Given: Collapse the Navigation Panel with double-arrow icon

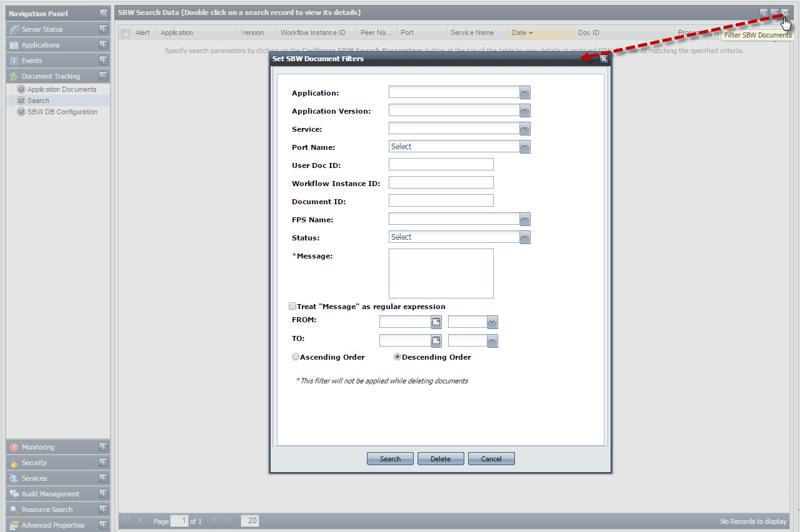Looking at the screenshot, I should pyautogui.click(x=104, y=13).
